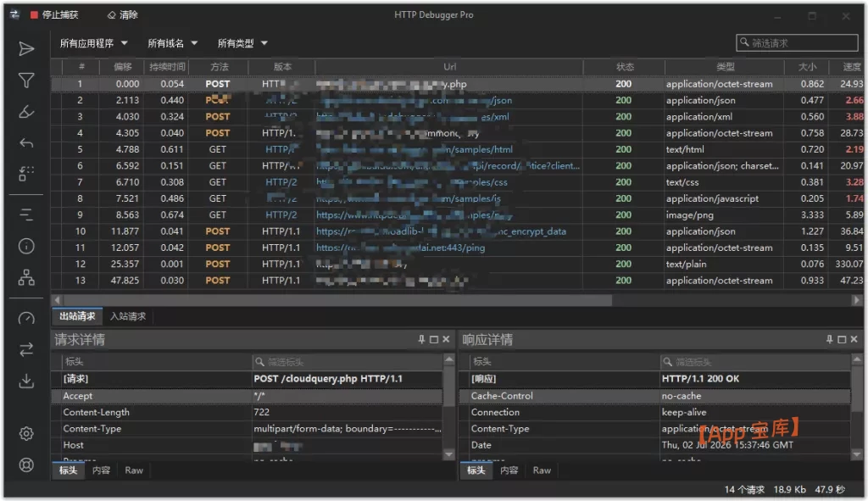Click the horizontal scrollbar's right arrow
This screenshot has width=868, height=501.
(856, 300)
